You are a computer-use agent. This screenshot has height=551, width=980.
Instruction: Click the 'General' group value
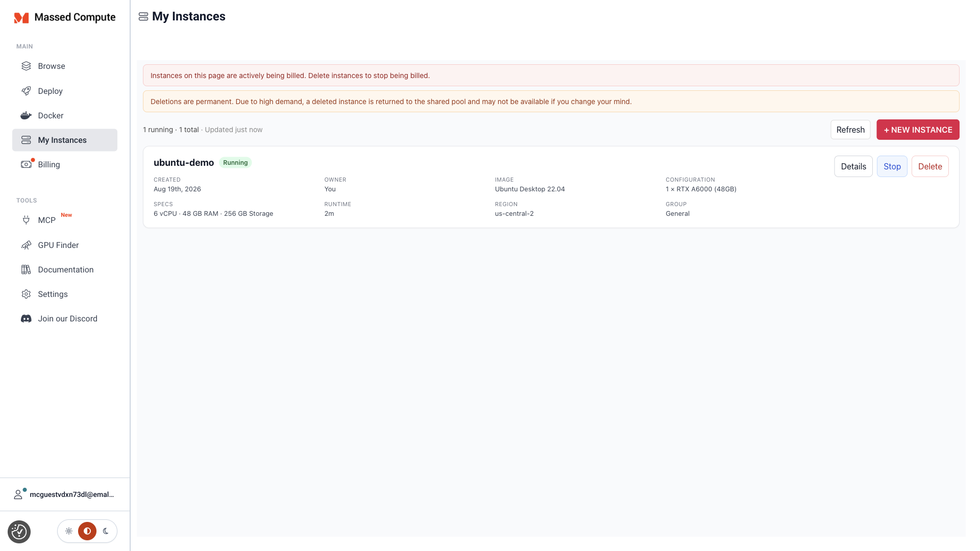pyautogui.click(x=677, y=214)
